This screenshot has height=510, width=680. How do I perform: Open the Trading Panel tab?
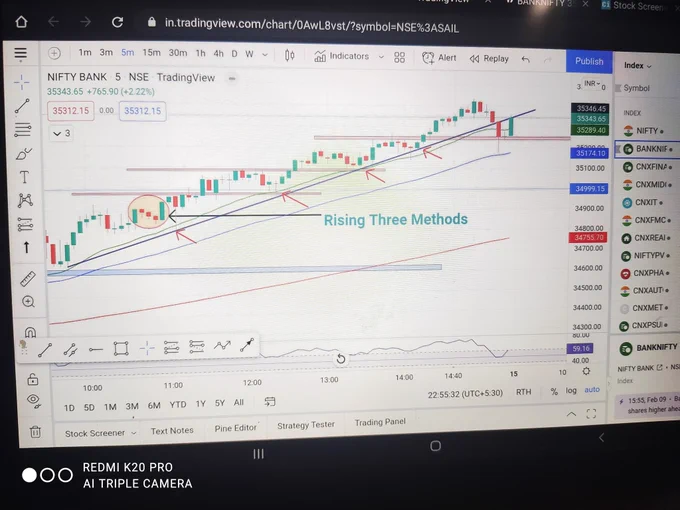380,422
